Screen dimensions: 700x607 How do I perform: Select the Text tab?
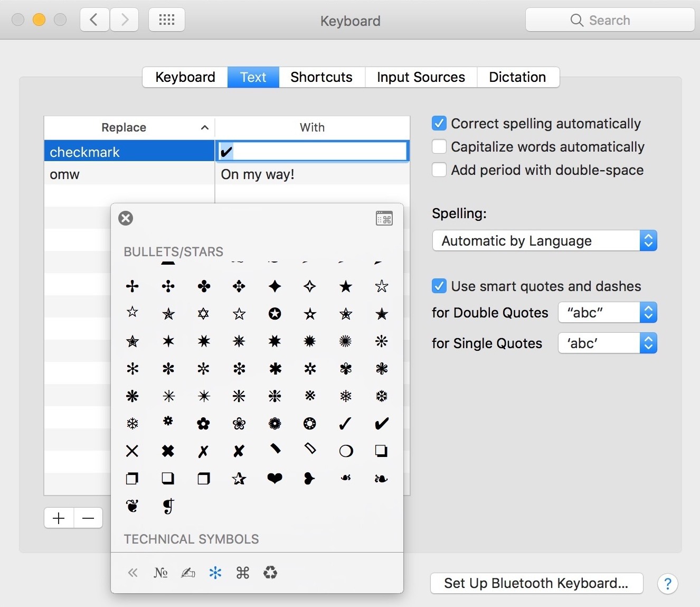click(253, 77)
